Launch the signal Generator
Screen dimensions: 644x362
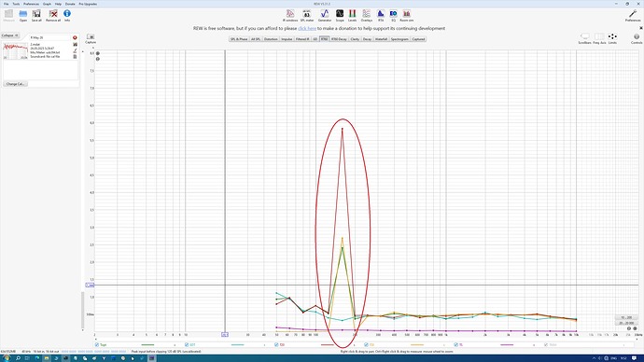(x=325, y=16)
